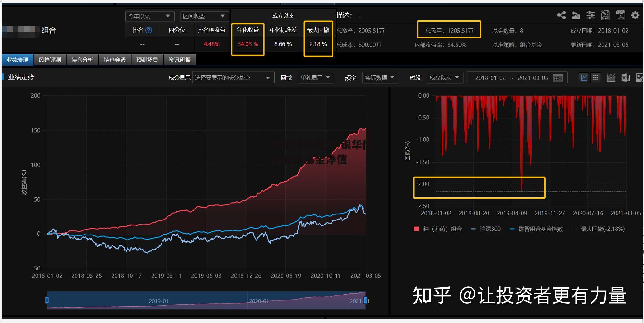Click the 更新日期: 2021-03-05 text
Screen dimensions: 644x323
click(x=599, y=45)
